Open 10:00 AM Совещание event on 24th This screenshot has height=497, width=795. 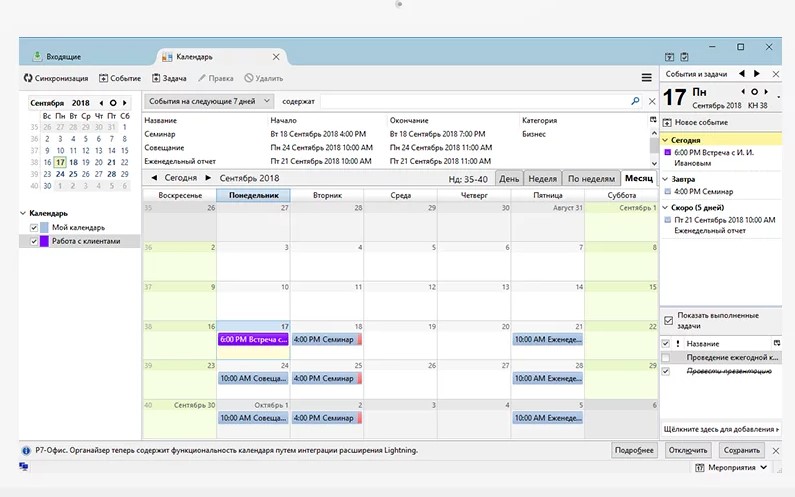254,378
